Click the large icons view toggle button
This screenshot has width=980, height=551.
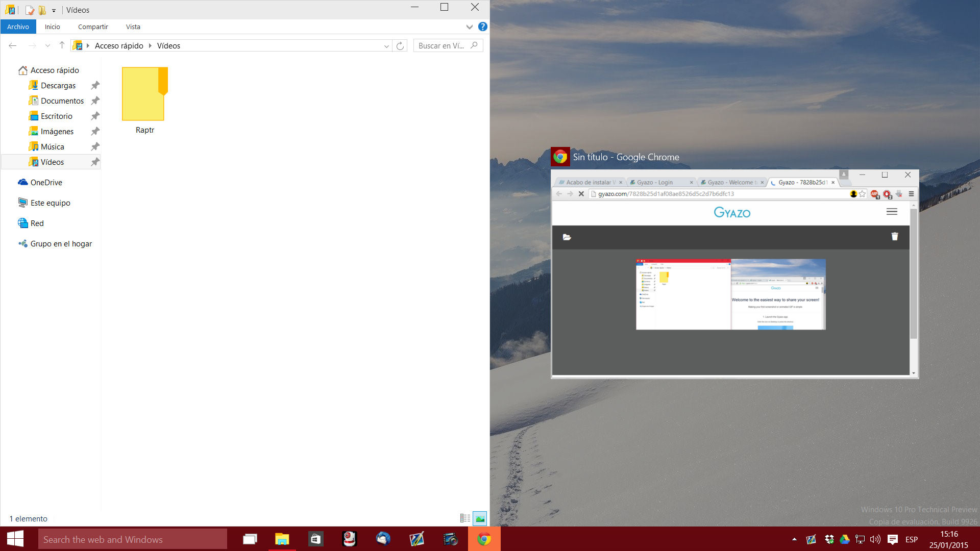pyautogui.click(x=480, y=517)
